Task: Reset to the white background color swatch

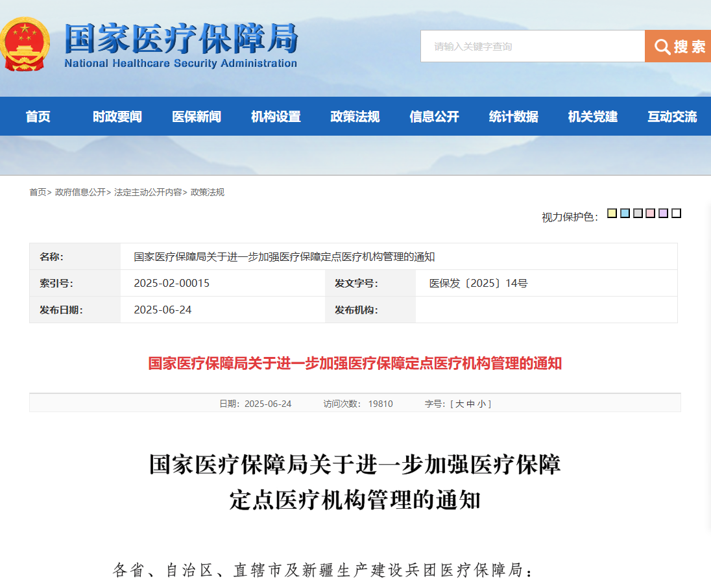Action: pos(676,214)
